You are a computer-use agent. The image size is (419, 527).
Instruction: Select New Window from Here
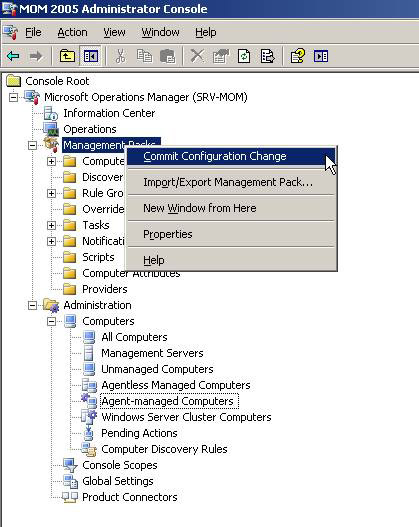231,208
